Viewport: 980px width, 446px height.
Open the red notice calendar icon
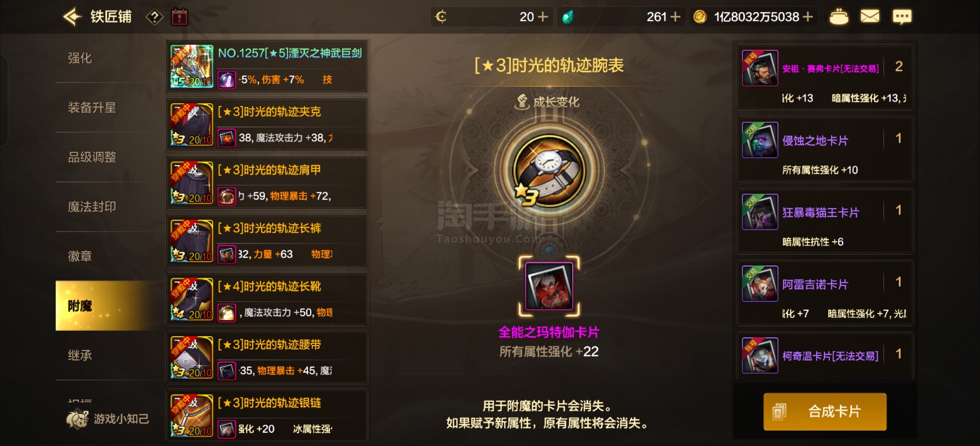pyautogui.click(x=180, y=17)
